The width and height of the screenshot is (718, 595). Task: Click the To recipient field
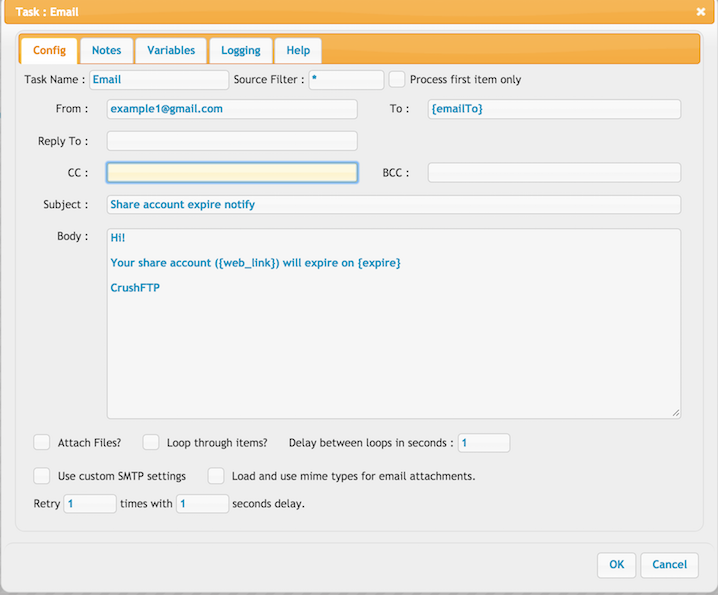554,109
